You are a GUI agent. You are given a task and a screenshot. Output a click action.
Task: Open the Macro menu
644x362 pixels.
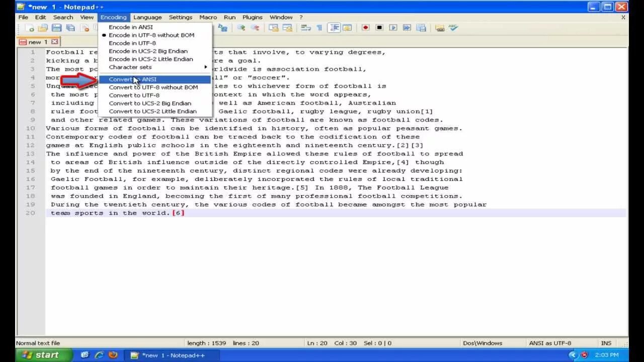click(x=208, y=17)
